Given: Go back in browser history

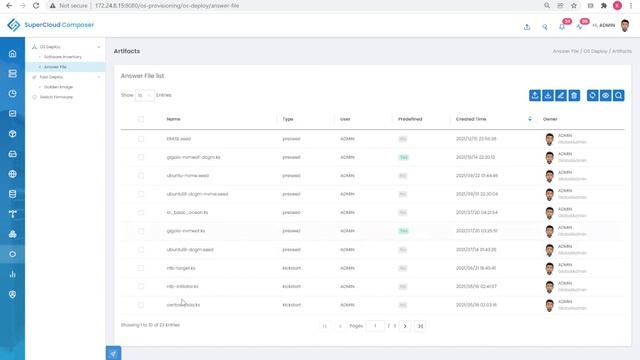Looking at the screenshot, I should click(9, 6).
